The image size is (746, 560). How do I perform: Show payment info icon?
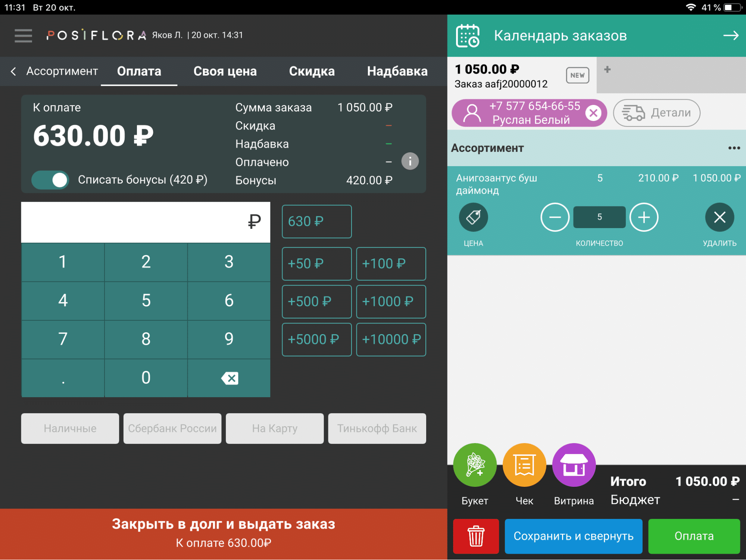[410, 161]
